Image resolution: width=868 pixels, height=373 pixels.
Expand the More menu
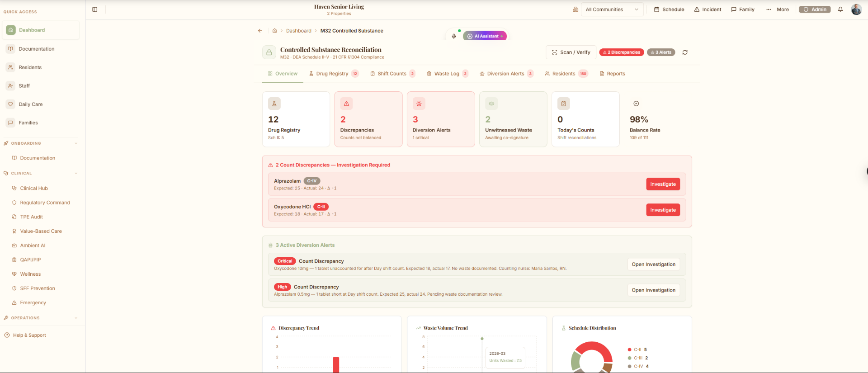pos(778,9)
